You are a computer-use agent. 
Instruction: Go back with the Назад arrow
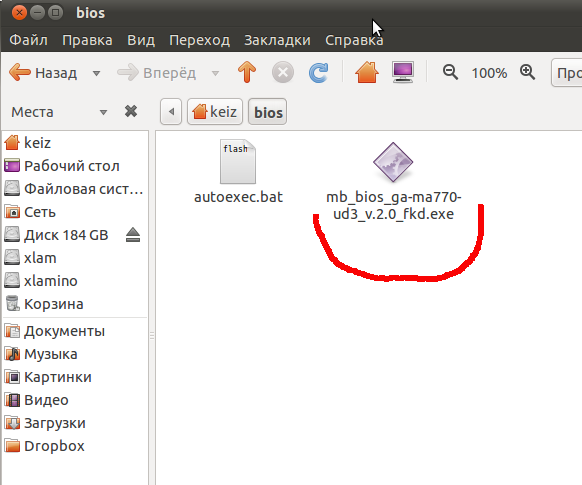(x=43, y=73)
